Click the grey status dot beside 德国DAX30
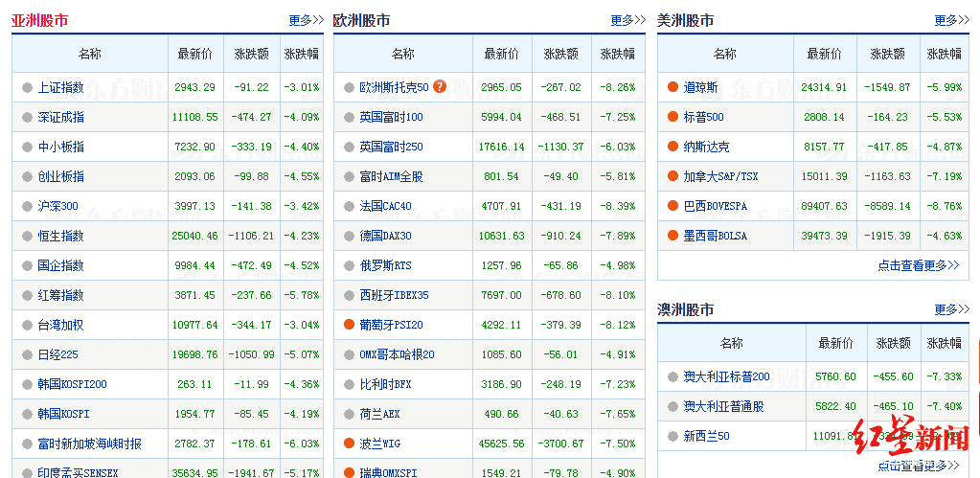 (349, 236)
